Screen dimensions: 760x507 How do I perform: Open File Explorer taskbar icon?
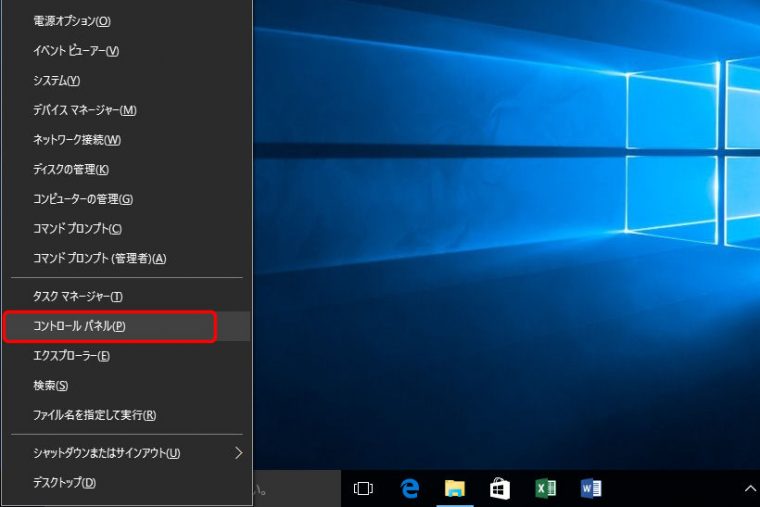(455, 489)
